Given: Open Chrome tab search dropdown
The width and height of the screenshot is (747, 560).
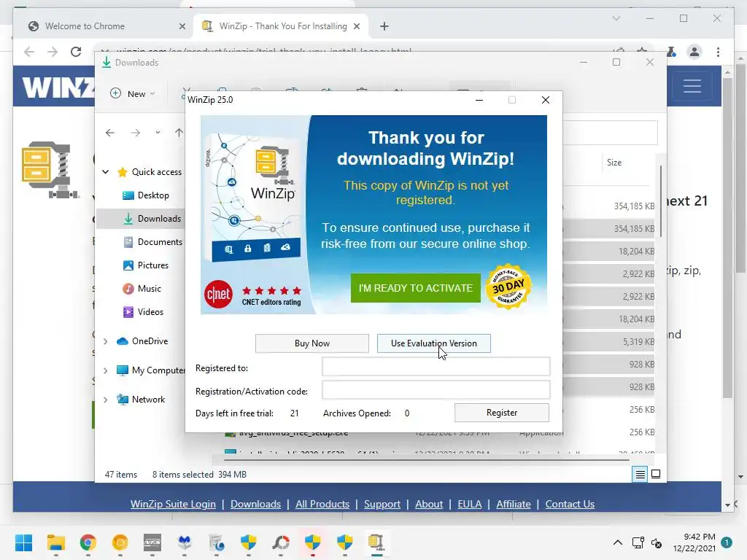Looking at the screenshot, I should [x=616, y=18].
